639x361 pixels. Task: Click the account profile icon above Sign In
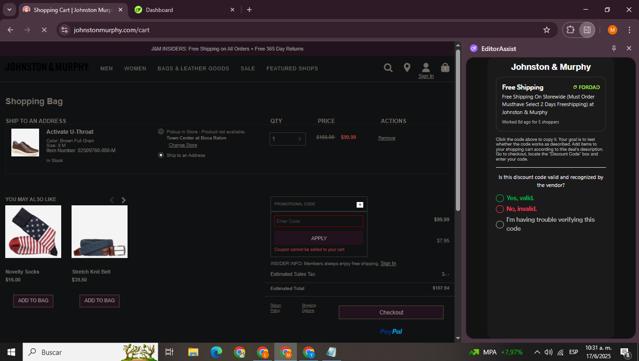point(425,67)
